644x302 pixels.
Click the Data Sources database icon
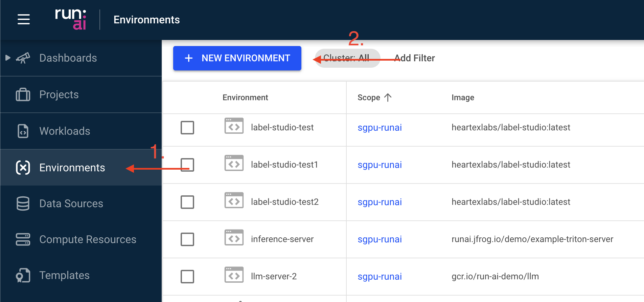pos(23,203)
